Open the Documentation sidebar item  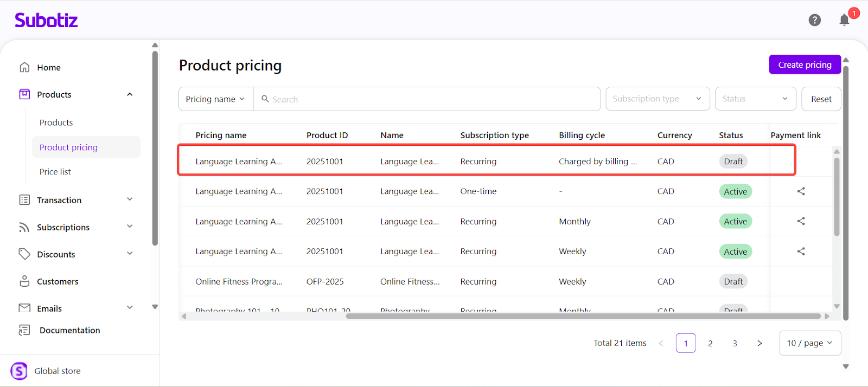coord(69,330)
